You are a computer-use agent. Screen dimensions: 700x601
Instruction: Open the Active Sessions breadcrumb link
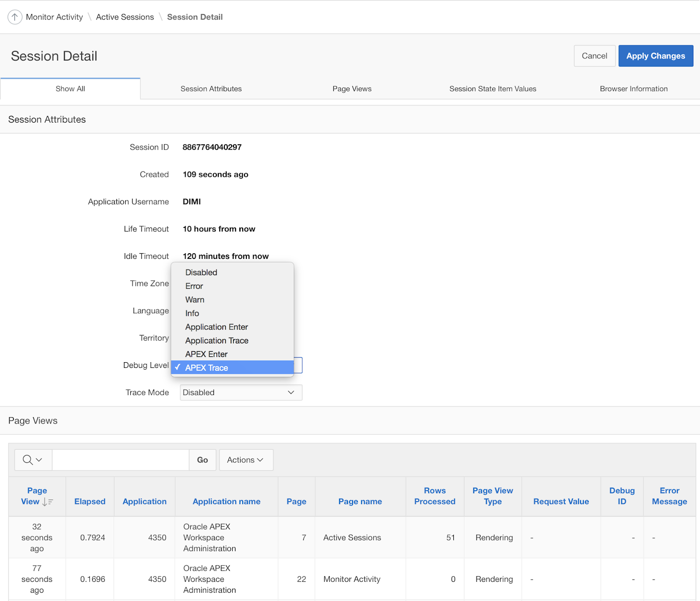click(x=125, y=17)
